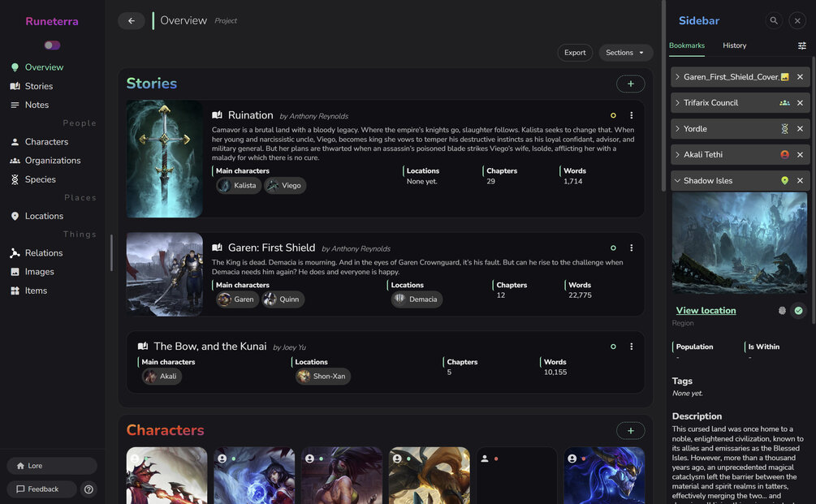The width and height of the screenshot is (816, 504).
Task: Open The Bow, and the Kunai options menu
Action: [631, 347]
